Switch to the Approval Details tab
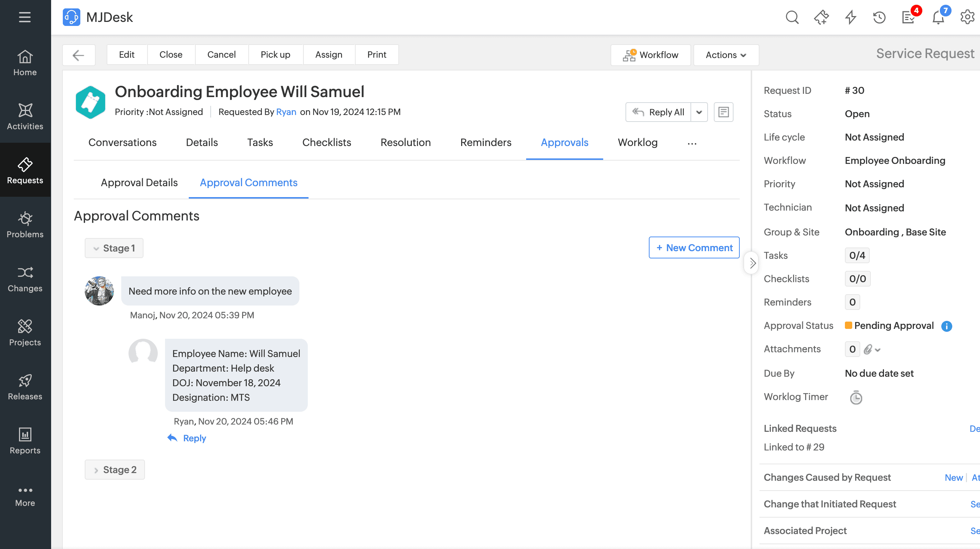The image size is (980, 549). 139,183
